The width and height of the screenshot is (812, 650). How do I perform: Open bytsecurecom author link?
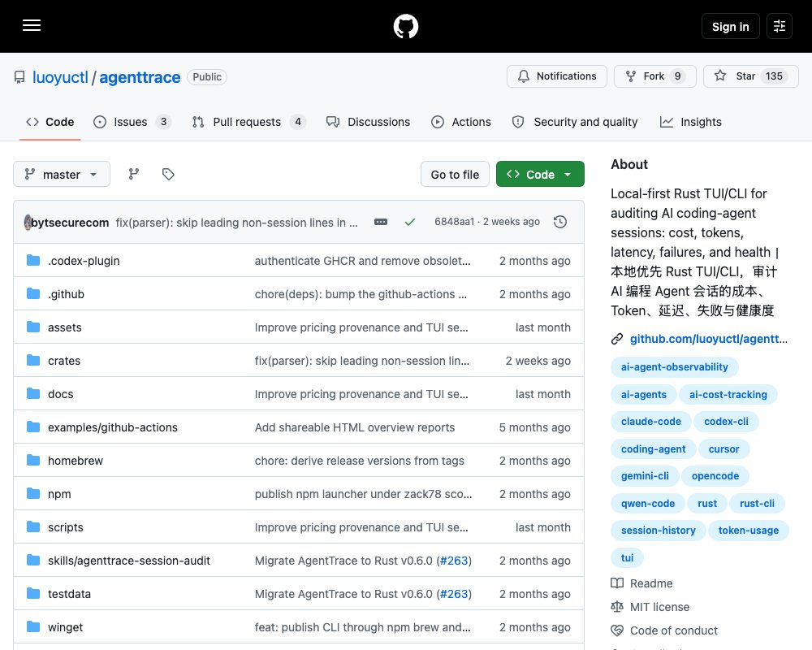[x=70, y=223]
